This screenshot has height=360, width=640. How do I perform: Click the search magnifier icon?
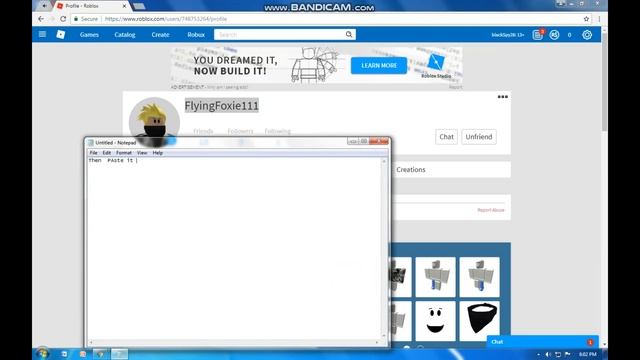[349, 34]
